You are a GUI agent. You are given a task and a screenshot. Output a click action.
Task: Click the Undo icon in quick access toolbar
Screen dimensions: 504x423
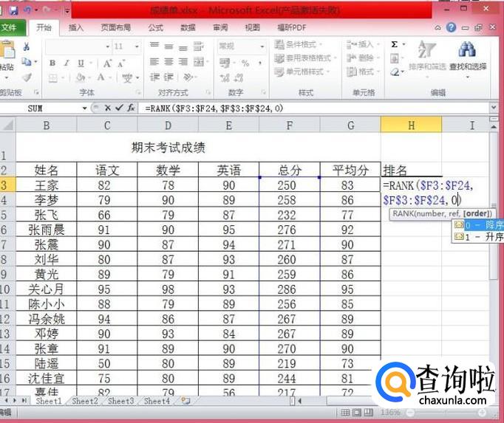pyautogui.click(x=27, y=10)
